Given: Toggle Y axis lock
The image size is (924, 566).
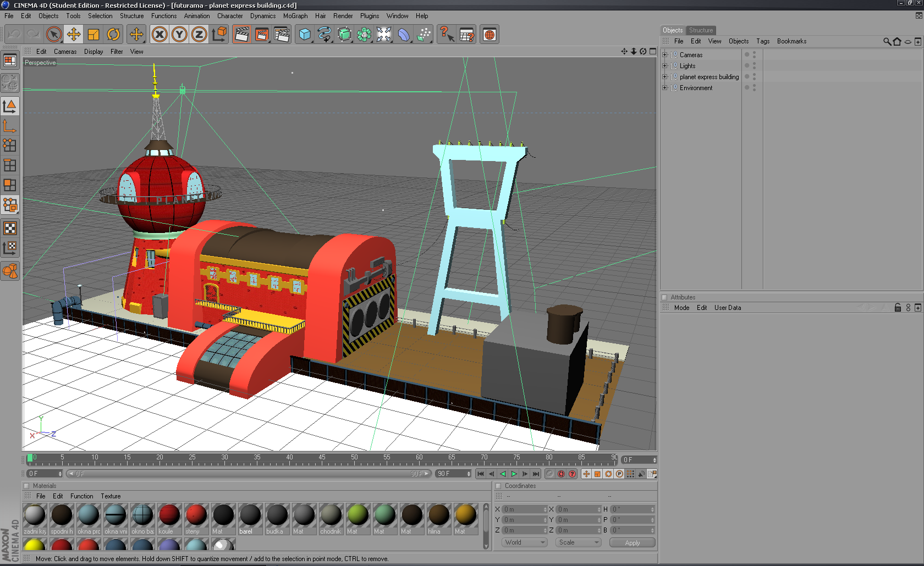Looking at the screenshot, I should tap(179, 35).
